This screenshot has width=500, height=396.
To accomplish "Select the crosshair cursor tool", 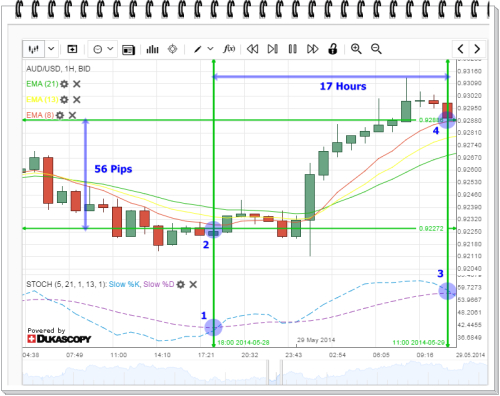I will click(x=172, y=49).
